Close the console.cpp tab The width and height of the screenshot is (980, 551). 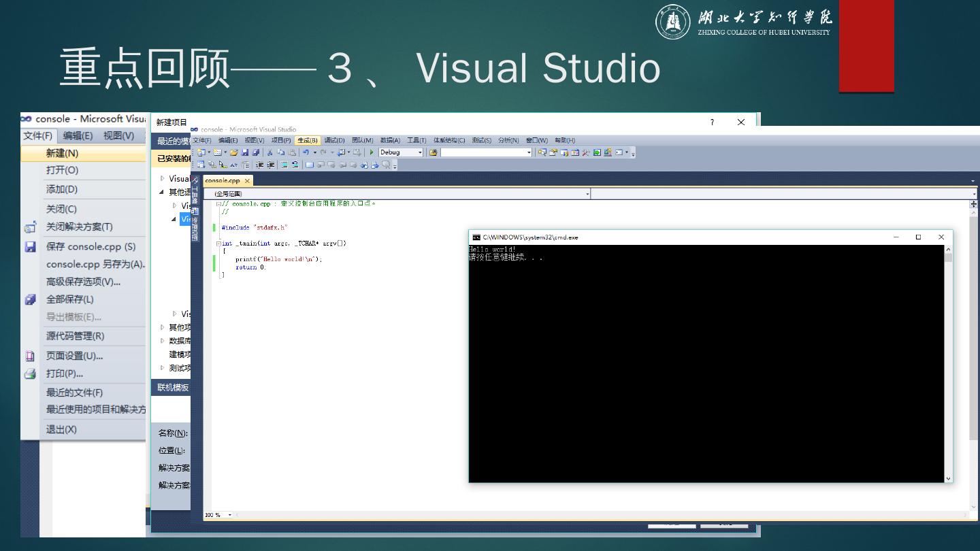pos(247,181)
